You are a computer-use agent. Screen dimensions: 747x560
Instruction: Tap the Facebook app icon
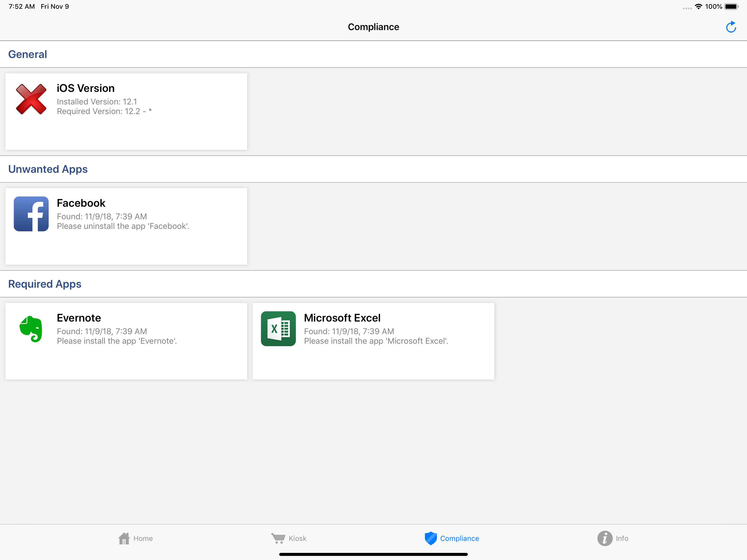31,214
